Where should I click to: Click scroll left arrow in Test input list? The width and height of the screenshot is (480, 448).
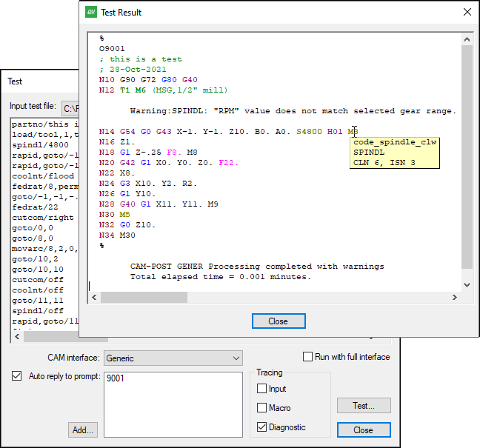17,337
